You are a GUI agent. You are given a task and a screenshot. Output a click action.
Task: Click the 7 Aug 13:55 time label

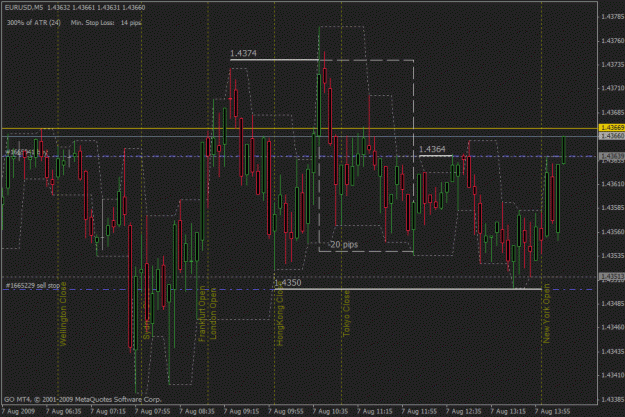[x=553, y=411]
